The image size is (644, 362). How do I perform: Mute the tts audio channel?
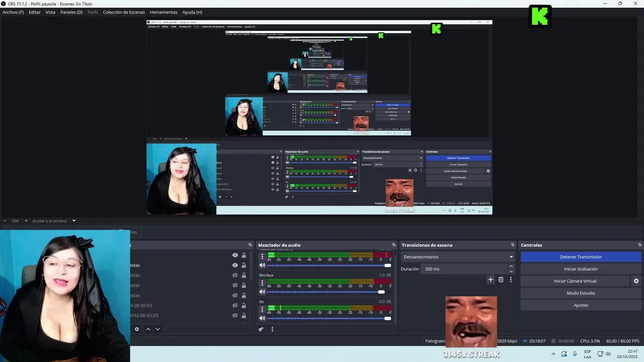[x=262, y=318]
